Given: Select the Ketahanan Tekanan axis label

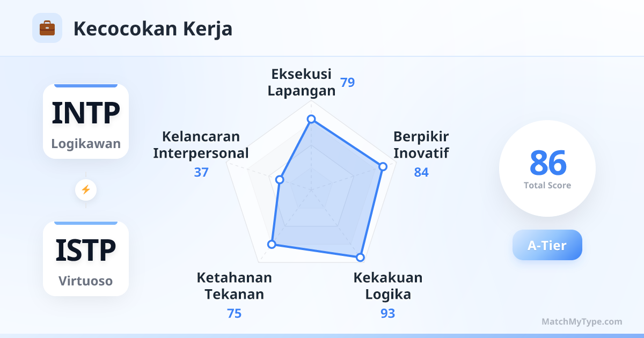Looking at the screenshot, I should [234, 286].
